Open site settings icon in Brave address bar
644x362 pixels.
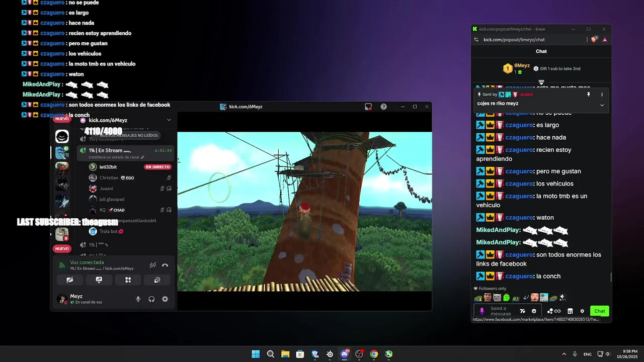click(x=477, y=40)
